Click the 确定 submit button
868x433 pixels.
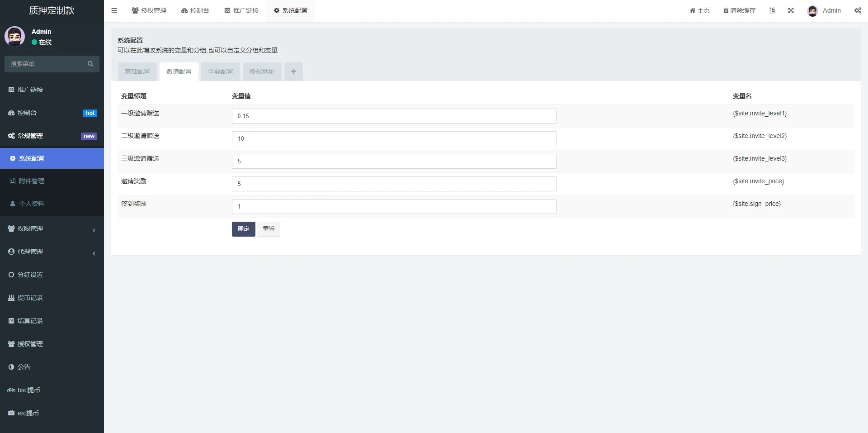coord(243,229)
